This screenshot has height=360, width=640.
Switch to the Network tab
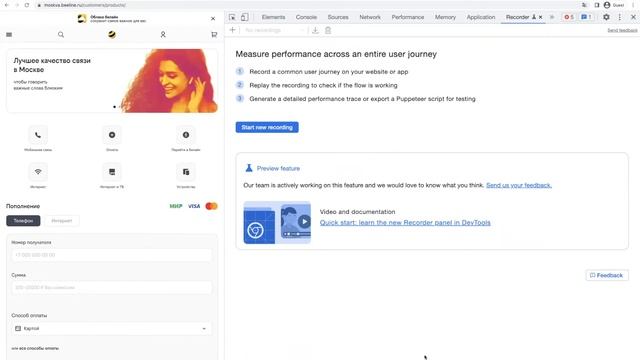[x=370, y=17]
